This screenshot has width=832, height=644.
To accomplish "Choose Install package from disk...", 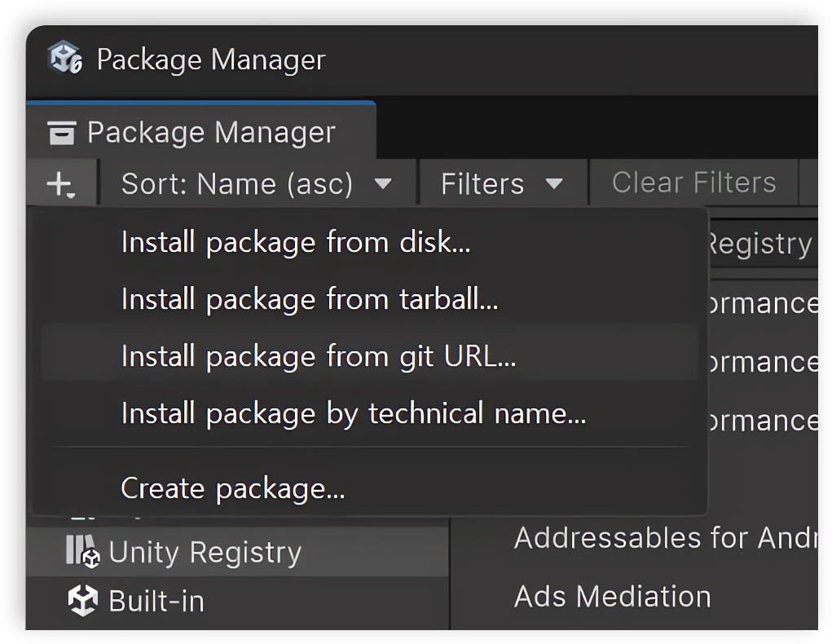I will 369,242.
